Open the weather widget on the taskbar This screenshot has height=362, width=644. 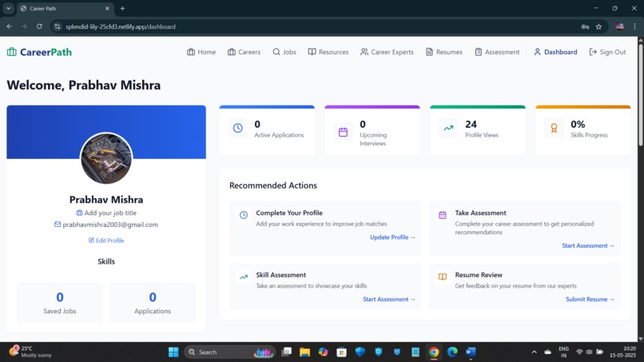click(x=31, y=352)
